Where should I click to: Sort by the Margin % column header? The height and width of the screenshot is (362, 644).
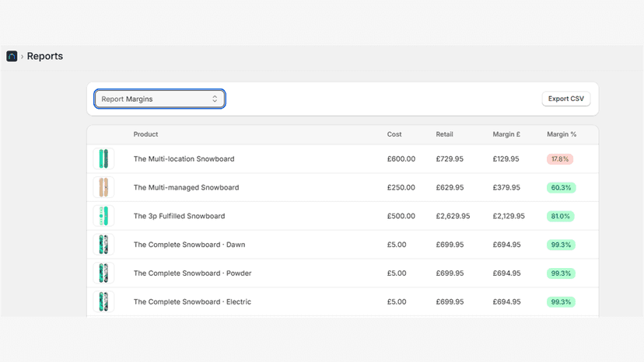(562, 134)
